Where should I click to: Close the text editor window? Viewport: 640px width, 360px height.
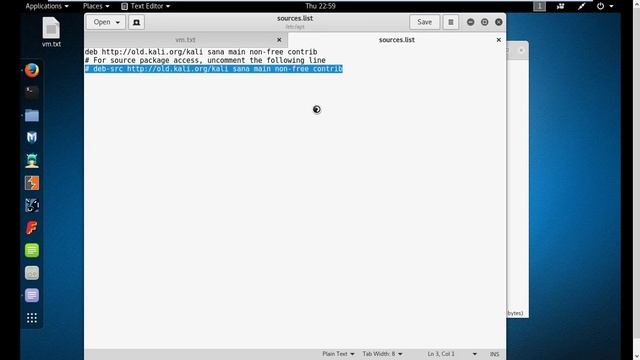pos(499,22)
